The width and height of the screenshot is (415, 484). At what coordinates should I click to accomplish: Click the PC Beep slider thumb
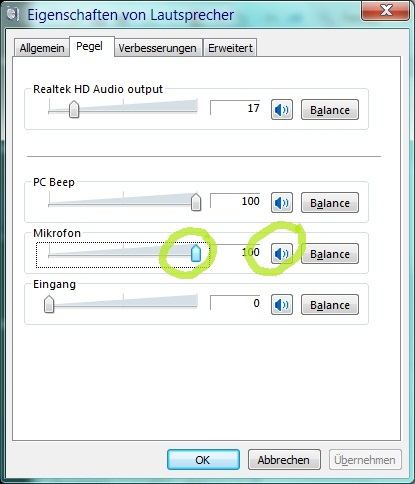point(196,202)
